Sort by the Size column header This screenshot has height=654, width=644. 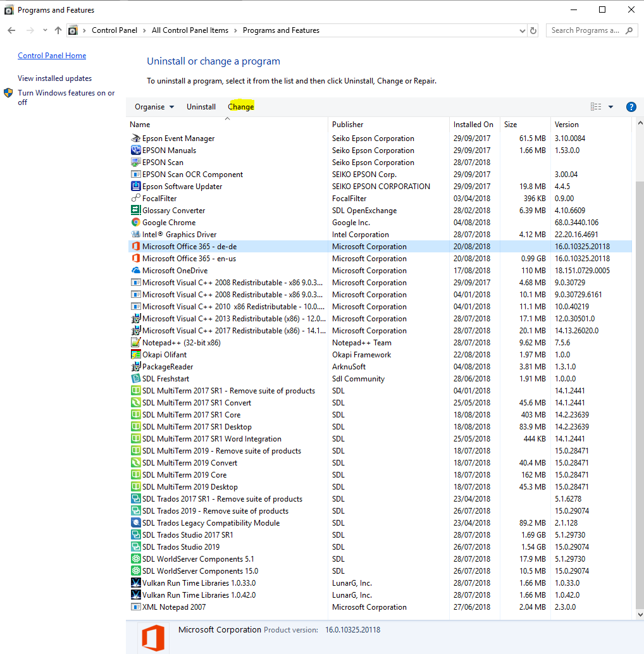[524, 125]
